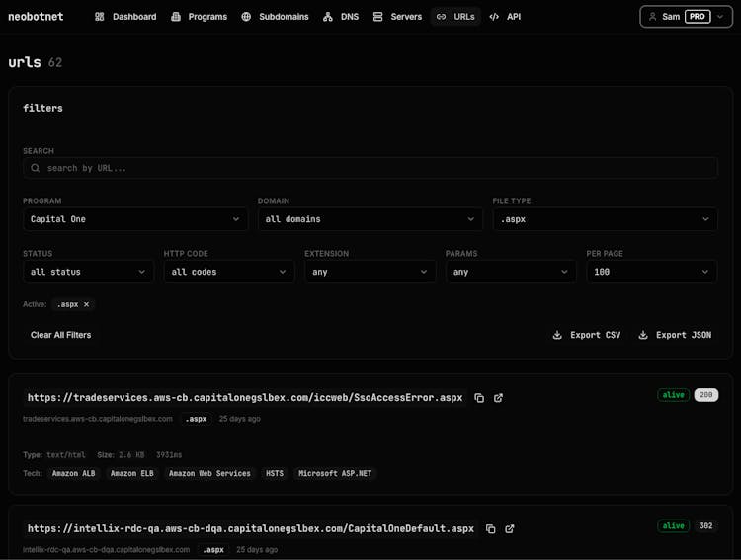
Task: Open the DNS page
Action: point(342,17)
